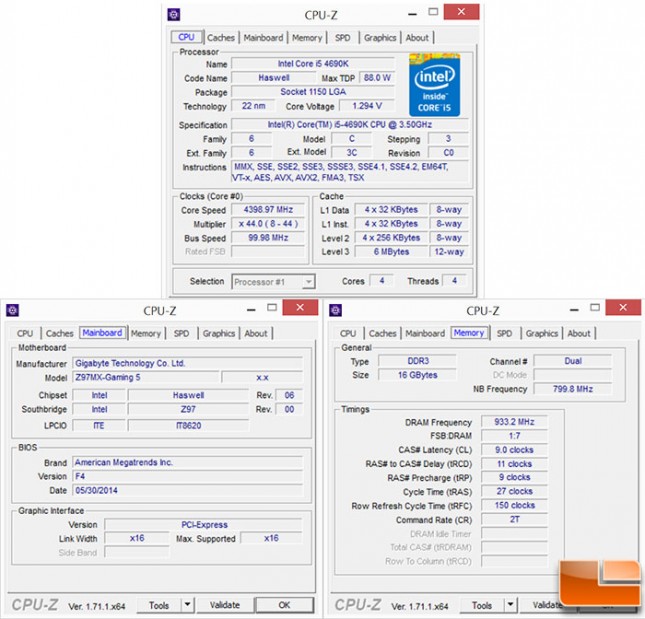The height and width of the screenshot is (619, 645).
Task: Click the Level 3 cache value 6 MBytes
Action: [x=391, y=252]
